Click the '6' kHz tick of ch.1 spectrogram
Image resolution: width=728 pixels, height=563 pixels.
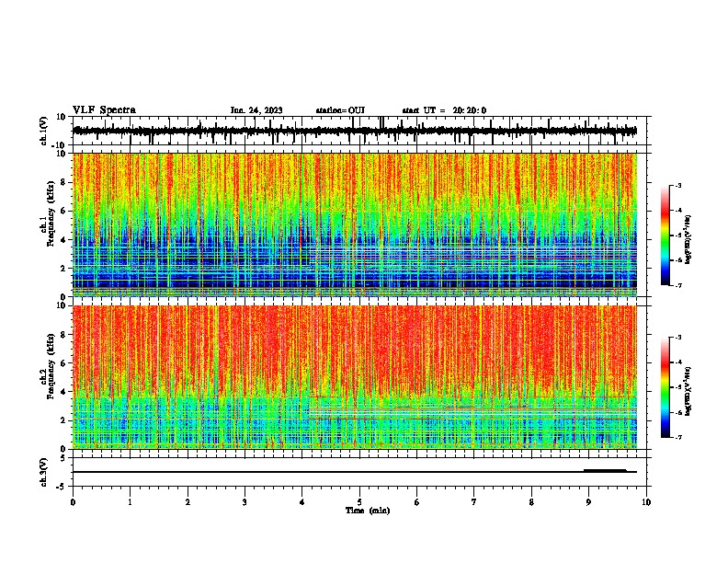(63, 211)
